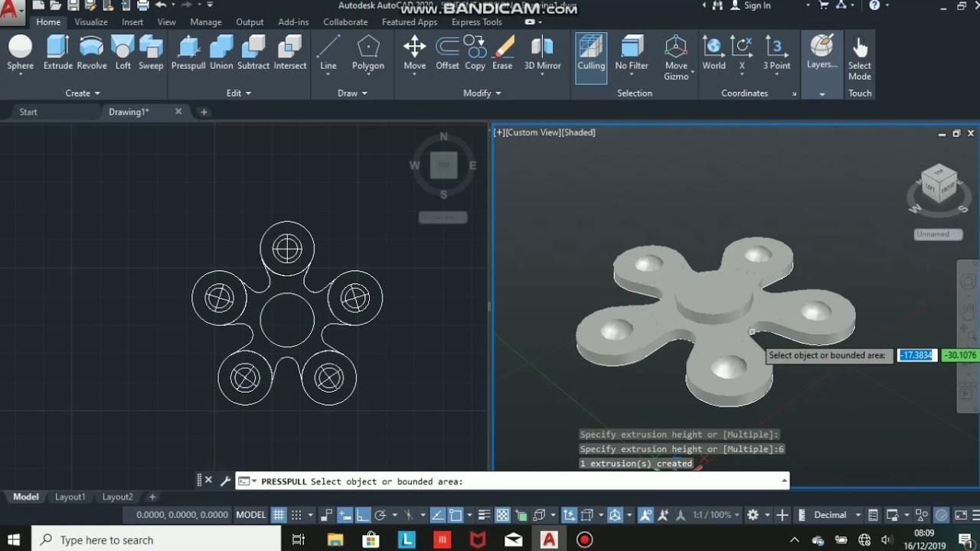Image resolution: width=980 pixels, height=551 pixels.
Task: Open the Manage ribbon tab
Action: click(x=206, y=22)
